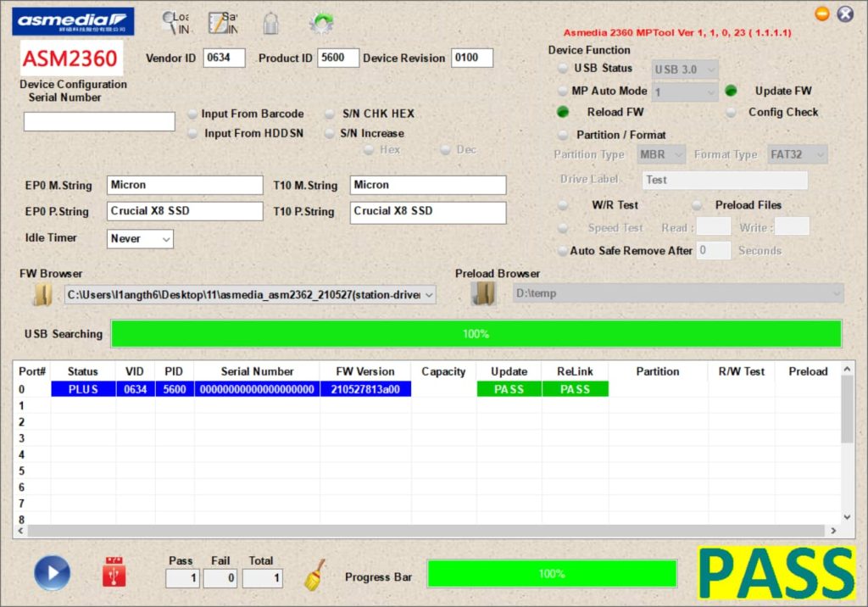This screenshot has width=868, height=607.
Task: Click the Serial Number column header
Action: pyautogui.click(x=257, y=371)
